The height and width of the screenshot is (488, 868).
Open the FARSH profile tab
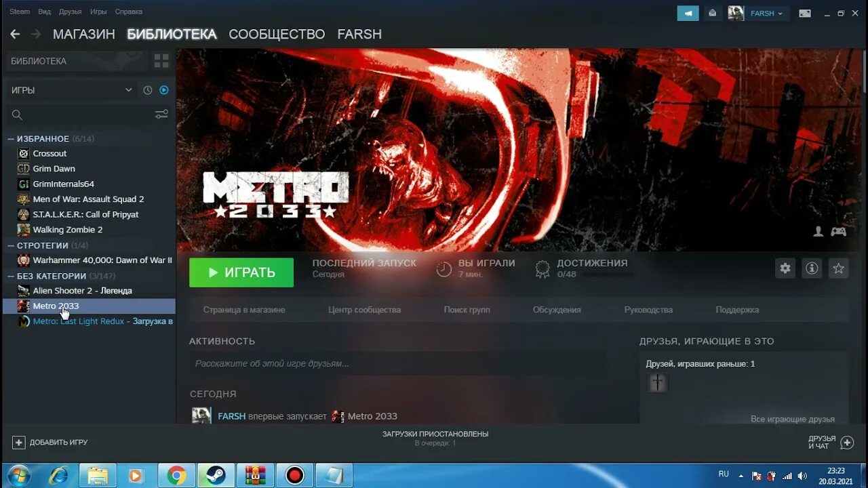pyautogui.click(x=359, y=34)
